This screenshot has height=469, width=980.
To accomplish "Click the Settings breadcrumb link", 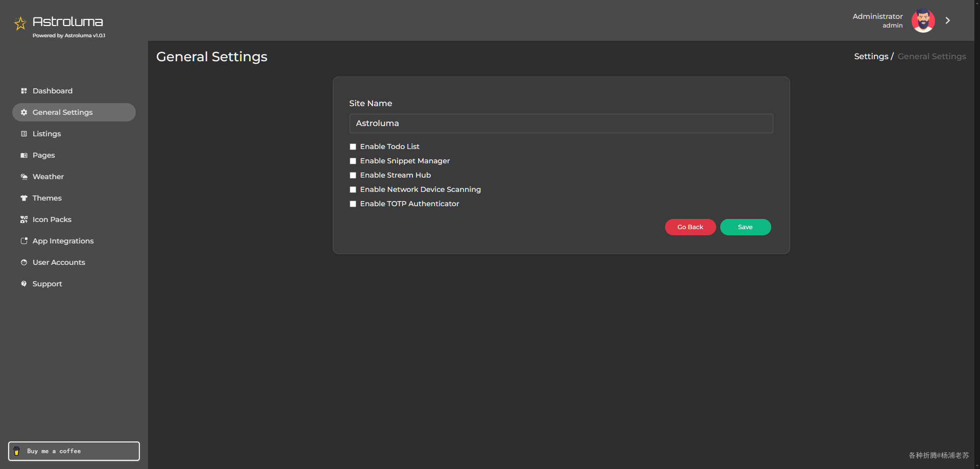I will 871,57.
